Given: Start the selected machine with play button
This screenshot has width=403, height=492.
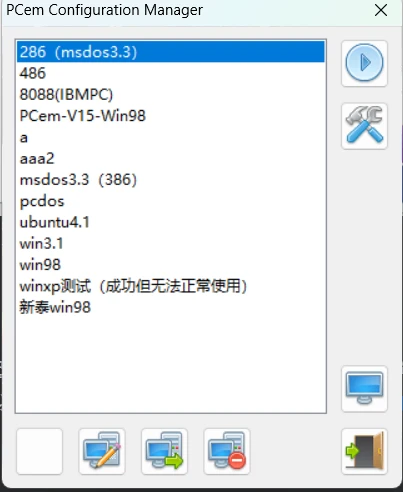Looking at the screenshot, I should [364, 63].
